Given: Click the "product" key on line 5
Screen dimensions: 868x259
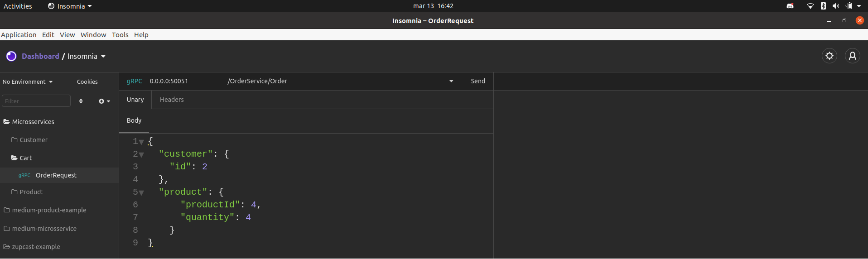Looking at the screenshot, I should (x=183, y=192).
